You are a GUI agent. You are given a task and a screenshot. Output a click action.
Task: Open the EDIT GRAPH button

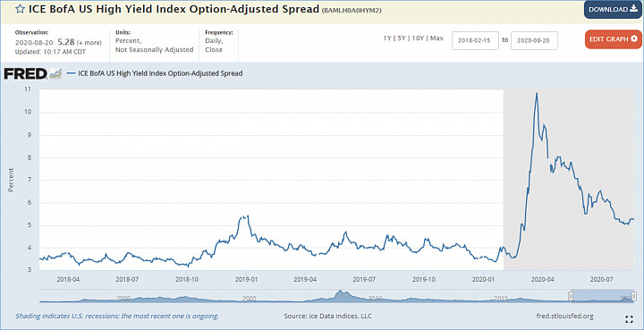[x=614, y=39]
